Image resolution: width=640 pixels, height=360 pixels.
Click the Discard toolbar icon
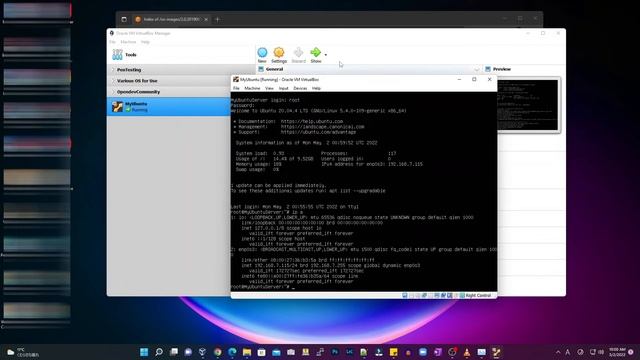(298, 52)
